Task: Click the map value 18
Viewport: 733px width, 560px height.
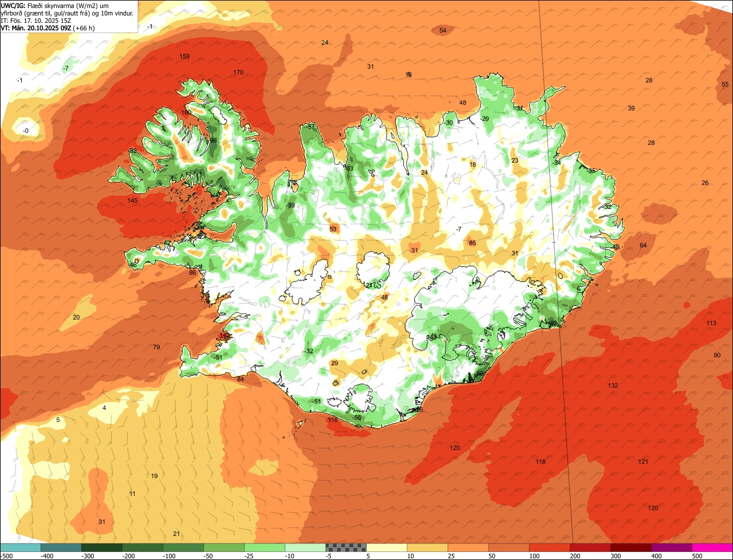Action: click(x=472, y=164)
